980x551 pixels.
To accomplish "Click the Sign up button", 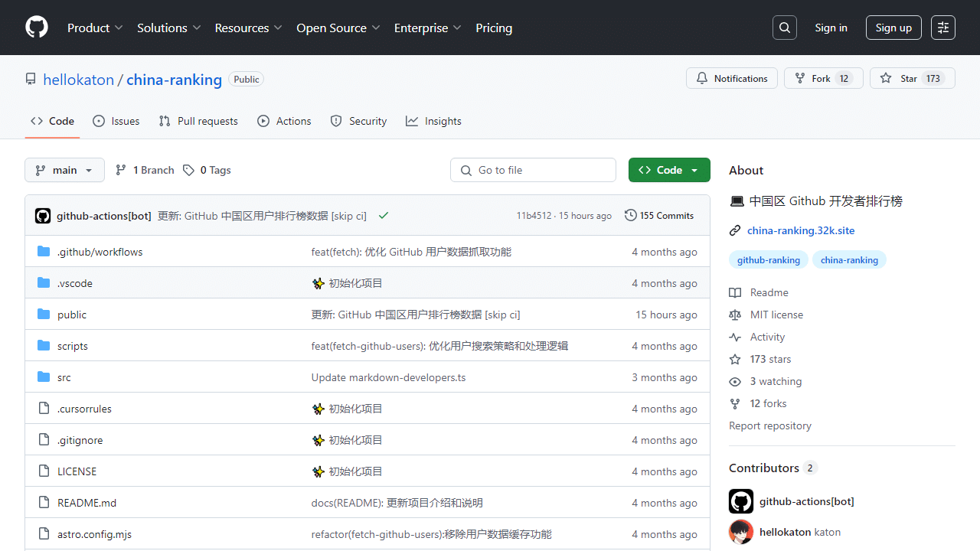I will (x=893, y=28).
